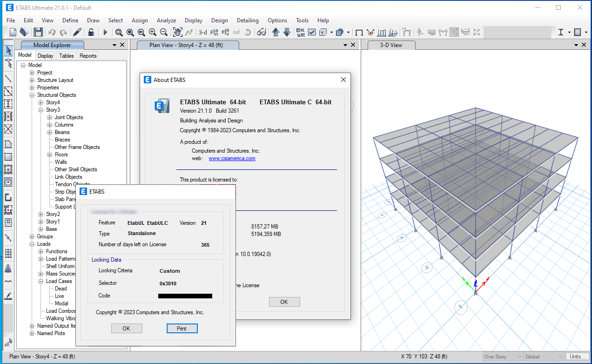Close the Model Explorer panel

click(122, 45)
